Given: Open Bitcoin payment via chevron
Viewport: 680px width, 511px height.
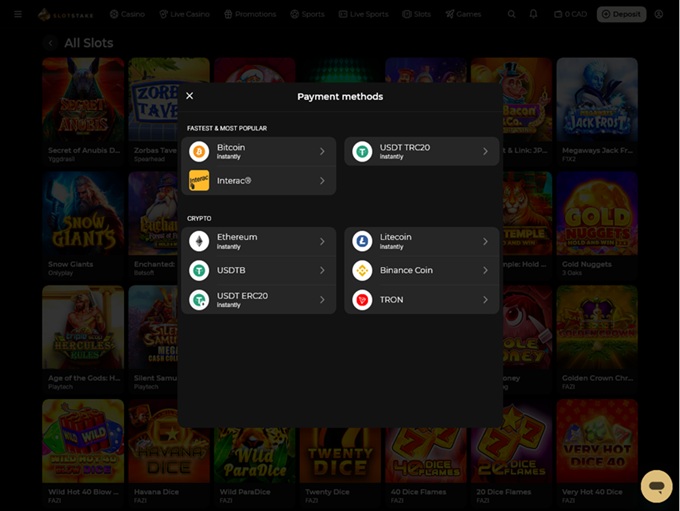Looking at the screenshot, I should [322, 151].
